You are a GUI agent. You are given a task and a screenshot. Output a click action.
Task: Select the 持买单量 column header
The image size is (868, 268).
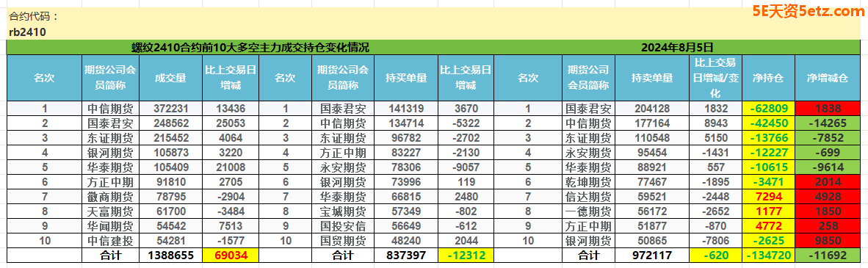406,78
